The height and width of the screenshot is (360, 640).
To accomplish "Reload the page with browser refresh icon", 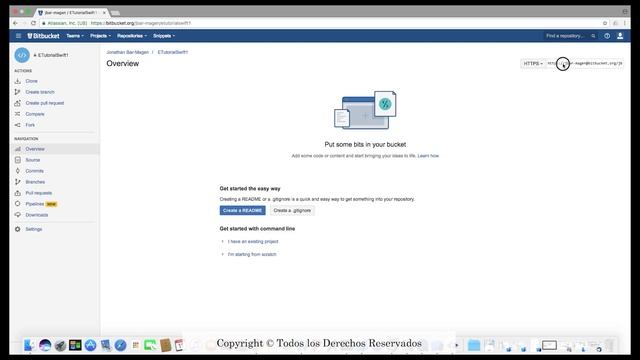I will pos(33,23).
